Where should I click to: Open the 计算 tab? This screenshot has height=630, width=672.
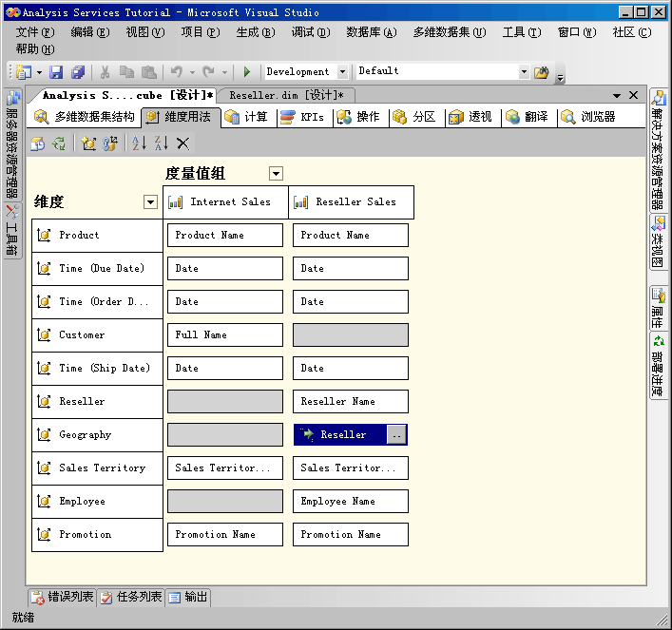point(246,117)
